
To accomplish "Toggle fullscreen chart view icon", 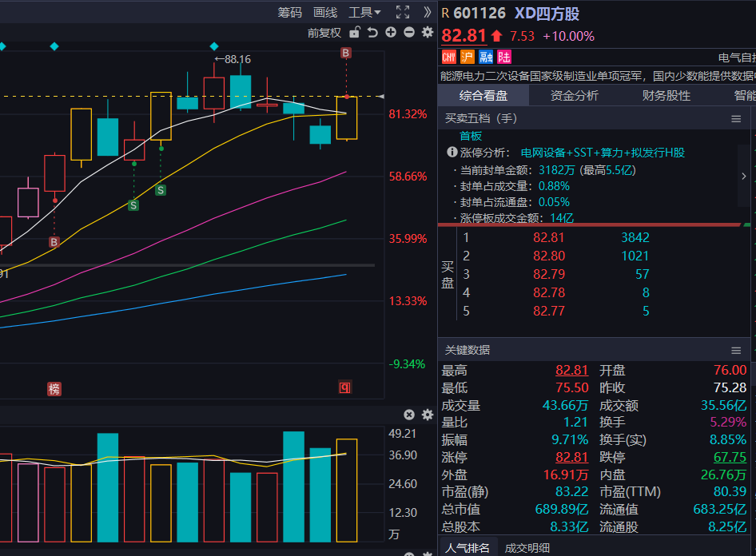I will coord(403,12).
